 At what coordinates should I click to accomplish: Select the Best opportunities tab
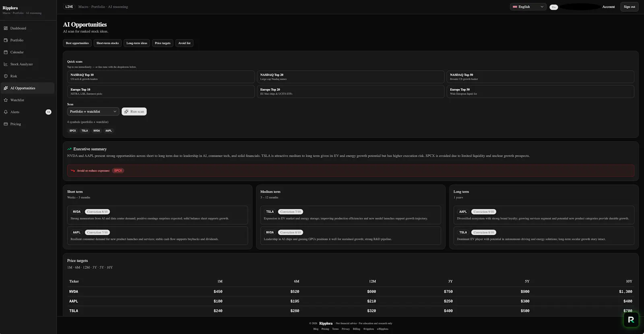(77, 43)
